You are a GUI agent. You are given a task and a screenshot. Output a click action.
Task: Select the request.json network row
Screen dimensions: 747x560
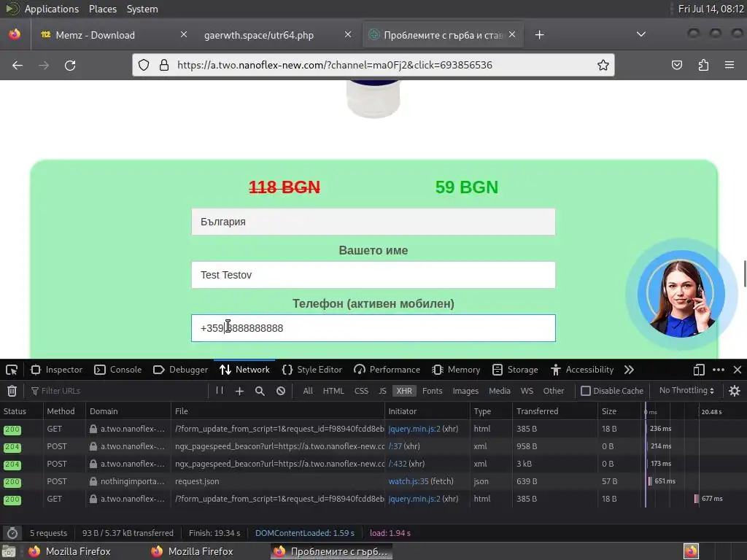pos(373,481)
